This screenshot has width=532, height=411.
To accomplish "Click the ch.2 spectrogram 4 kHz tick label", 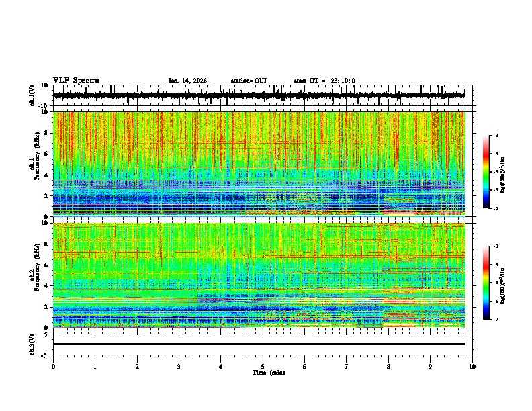I will pyautogui.click(x=46, y=286).
